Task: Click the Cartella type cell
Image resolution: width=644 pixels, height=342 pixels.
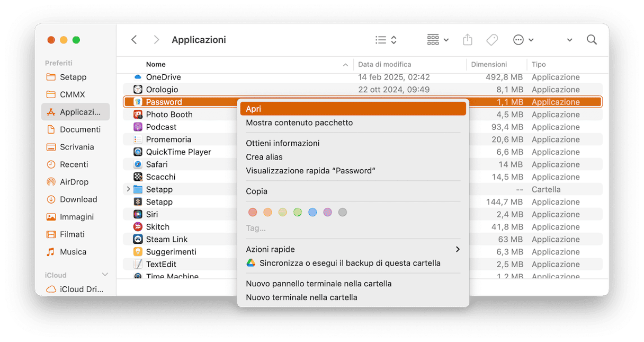Action: click(x=546, y=189)
